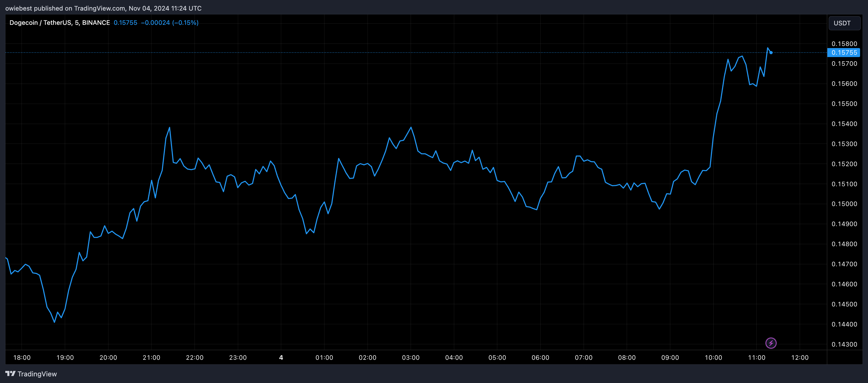Click the 23:00 time axis label
Image resolution: width=868 pixels, height=383 pixels.
pyautogui.click(x=238, y=358)
